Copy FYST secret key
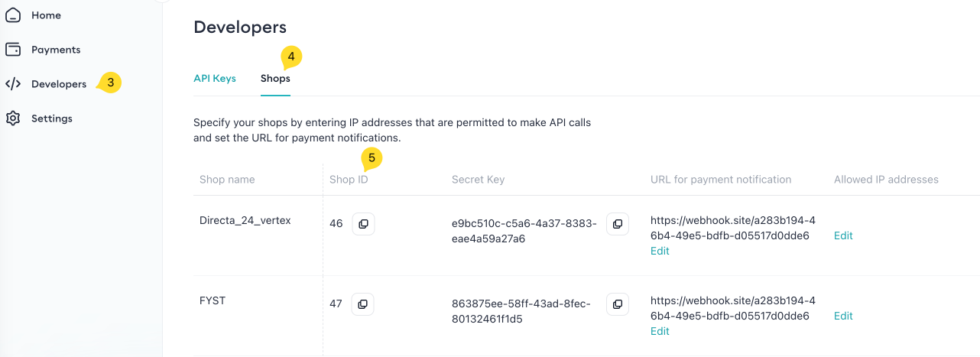Viewport: 980px width, 357px height. click(x=617, y=304)
